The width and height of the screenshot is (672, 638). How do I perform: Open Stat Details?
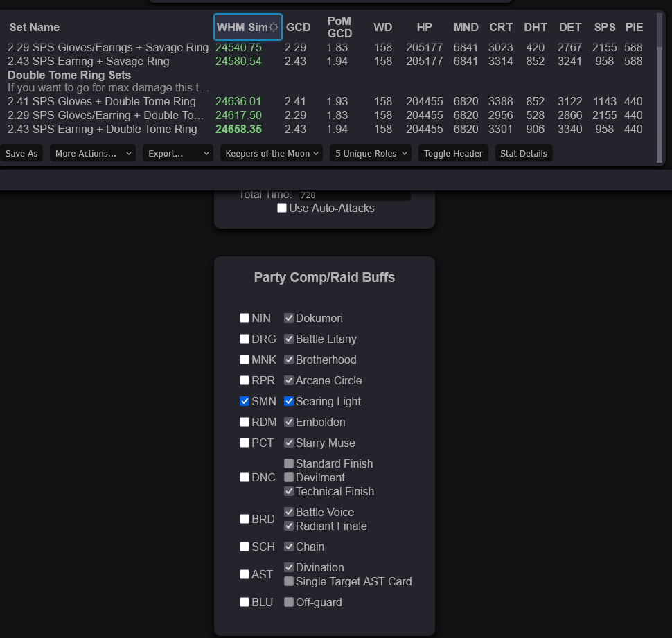(x=523, y=153)
